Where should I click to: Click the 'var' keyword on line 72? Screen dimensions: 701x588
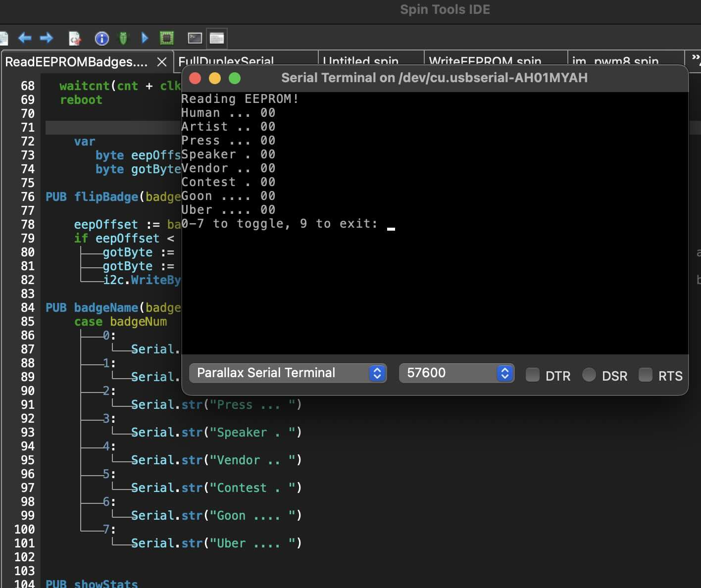coord(85,142)
